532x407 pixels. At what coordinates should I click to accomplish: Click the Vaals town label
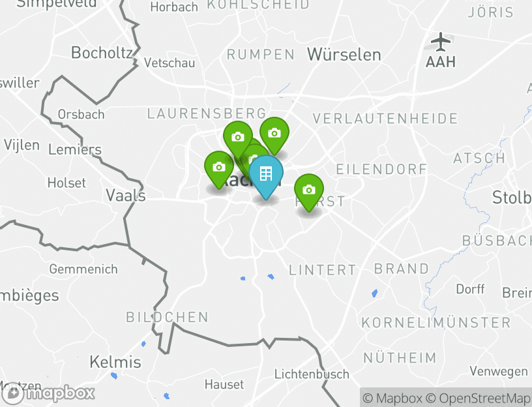coord(126,195)
